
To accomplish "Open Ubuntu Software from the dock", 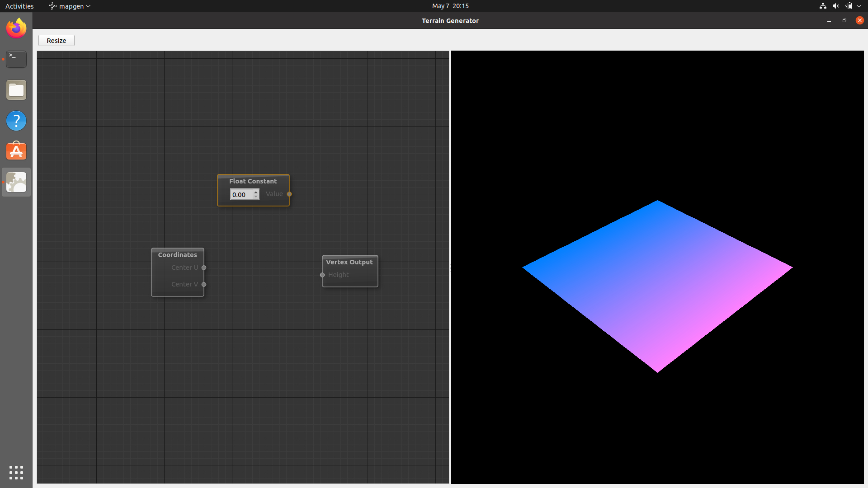I will (x=16, y=151).
